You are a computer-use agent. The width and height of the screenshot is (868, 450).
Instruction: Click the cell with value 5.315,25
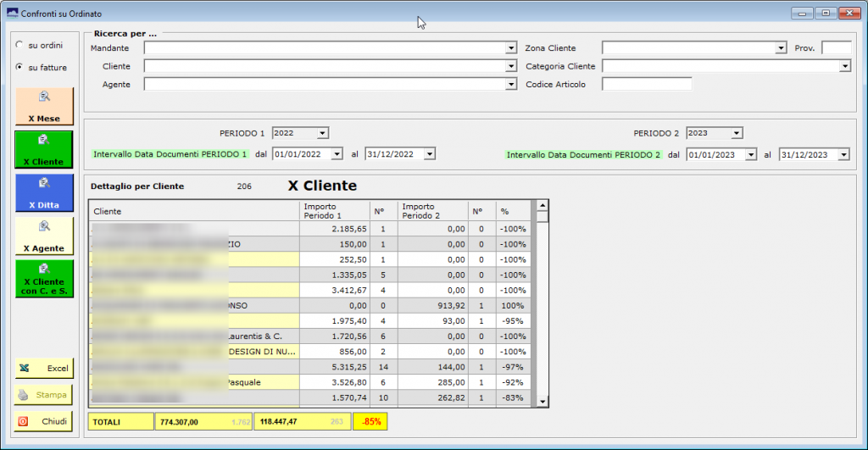pos(334,367)
